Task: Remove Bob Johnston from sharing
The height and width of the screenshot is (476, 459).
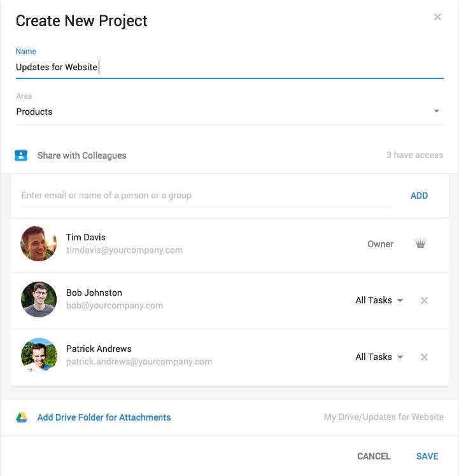Action: coord(424,301)
